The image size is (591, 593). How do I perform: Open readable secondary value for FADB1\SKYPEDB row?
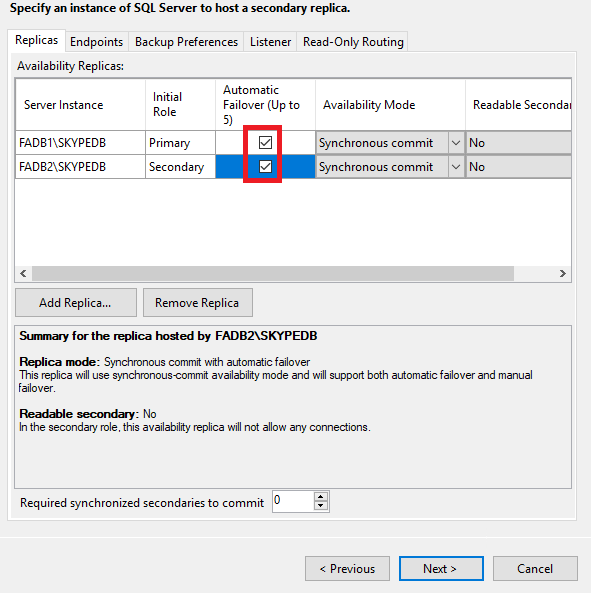pyautogui.click(x=518, y=143)
